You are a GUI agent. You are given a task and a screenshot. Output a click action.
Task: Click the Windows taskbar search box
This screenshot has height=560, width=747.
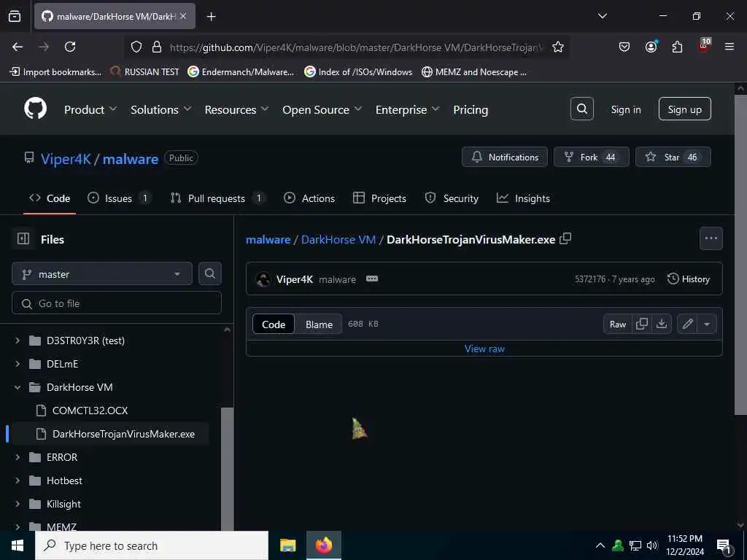[152, 545]
